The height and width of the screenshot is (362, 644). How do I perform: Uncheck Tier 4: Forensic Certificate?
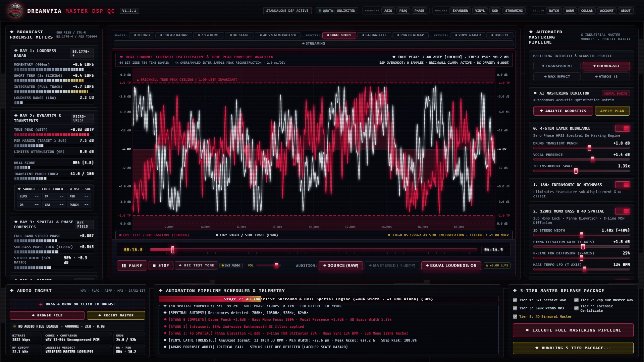576,308
